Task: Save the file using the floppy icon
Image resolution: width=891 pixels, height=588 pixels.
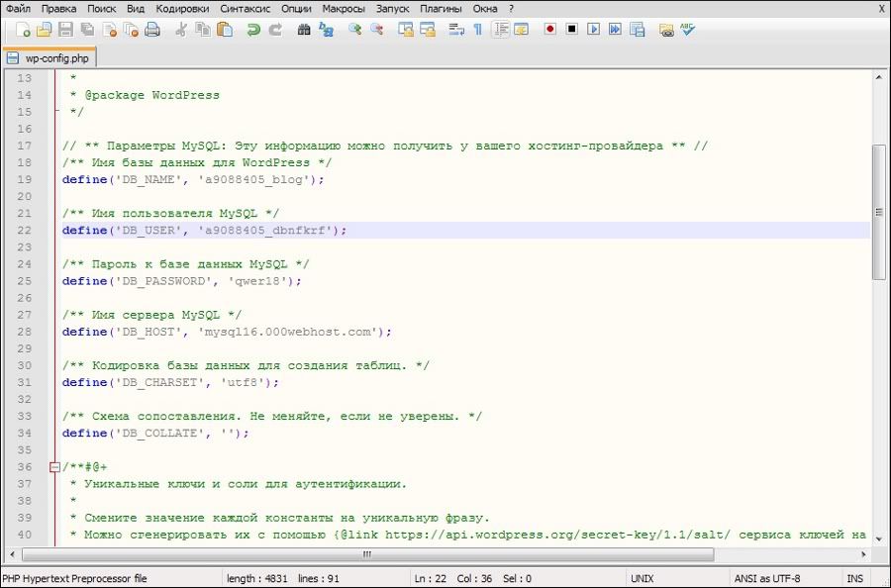Action: point(65,30)
